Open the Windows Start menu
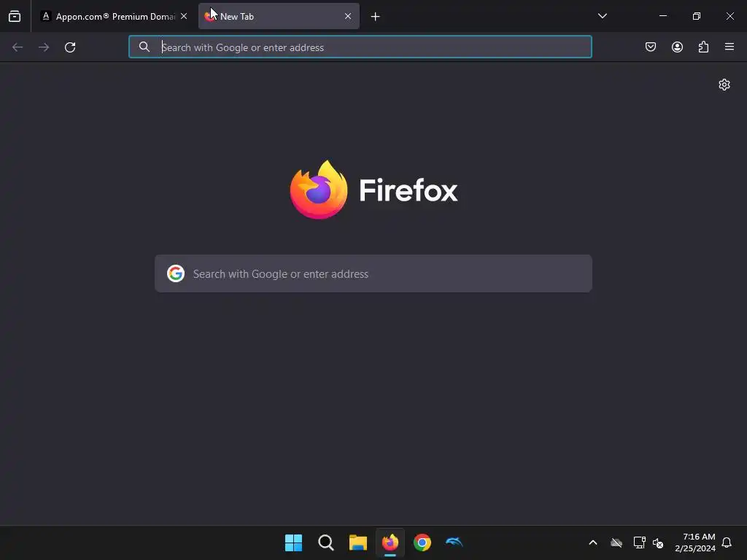 pos(293,542)
